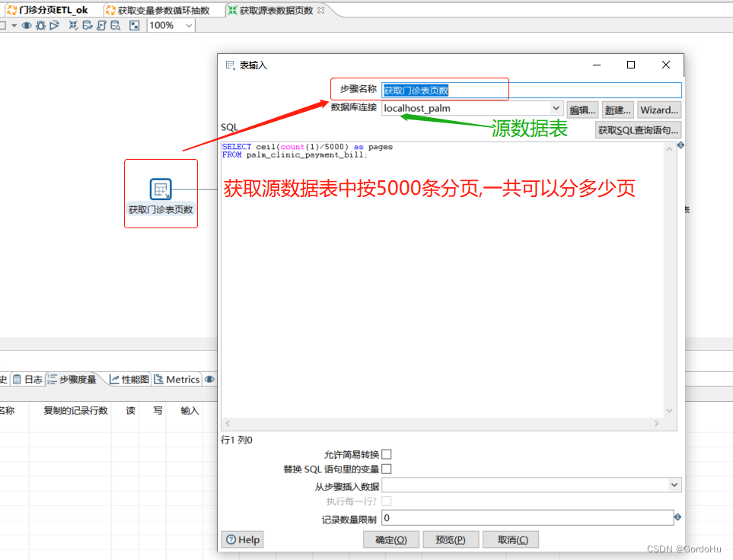This screenshot has height=560, width=733.
Task: Open the 数据库连接 localhost_palm dropdown
Action: (556, 109)
